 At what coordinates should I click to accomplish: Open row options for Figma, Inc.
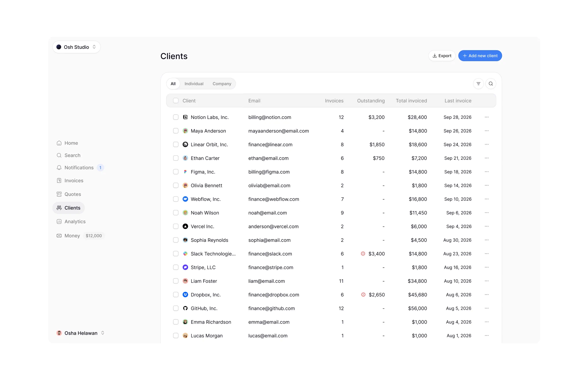(x=487, y=172)
